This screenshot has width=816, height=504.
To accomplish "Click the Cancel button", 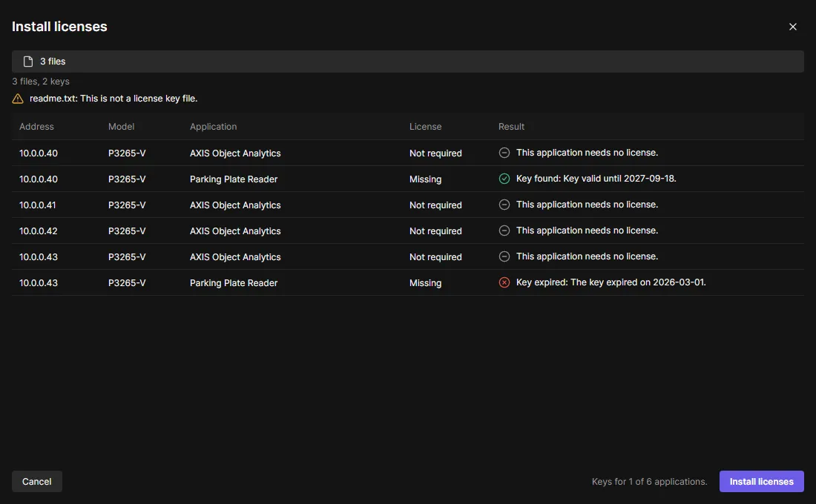I will click(x=37, y=482).
